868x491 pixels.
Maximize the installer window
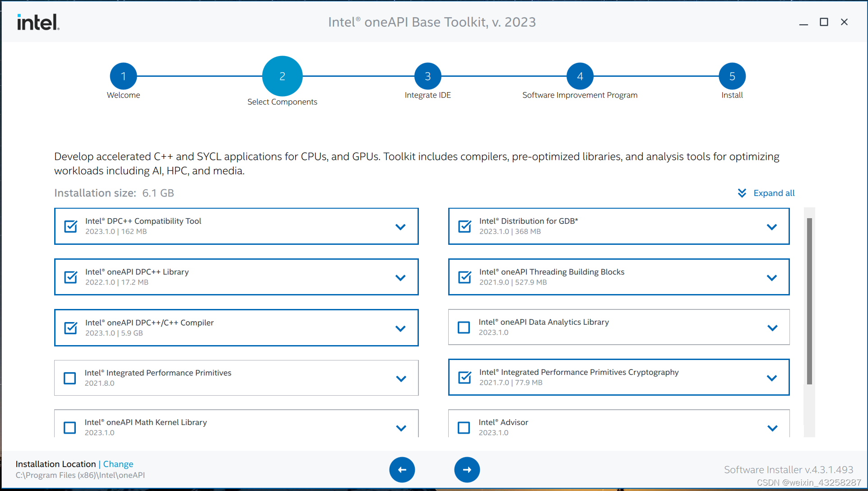tap(824, 22)
